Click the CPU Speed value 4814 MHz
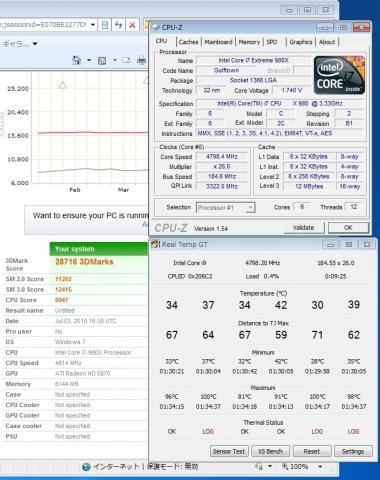 click(x=68, y=363)
